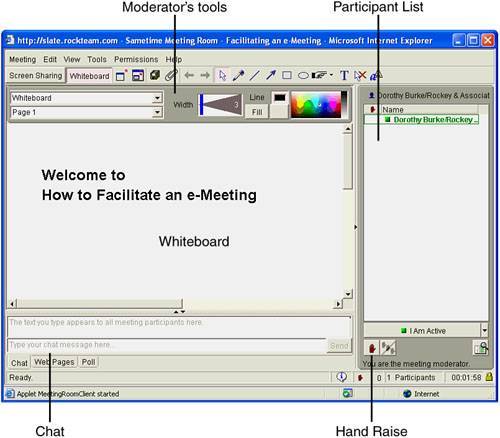Screen dimensions: 500x438
Task: Open the Help menu
Action: (x=174, y=59)
